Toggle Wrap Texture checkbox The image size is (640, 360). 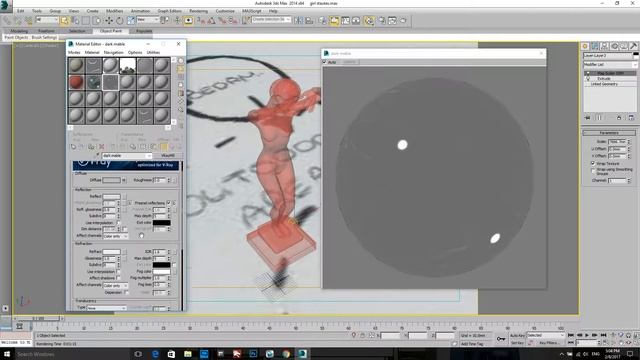coord(593,163)
